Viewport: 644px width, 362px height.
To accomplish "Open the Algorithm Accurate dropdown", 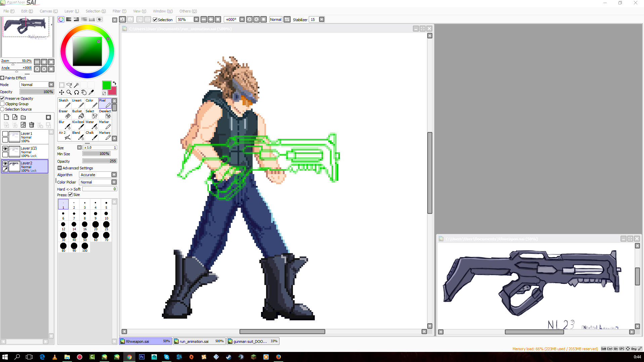I will pyautogui.click(x=114, y=175).
